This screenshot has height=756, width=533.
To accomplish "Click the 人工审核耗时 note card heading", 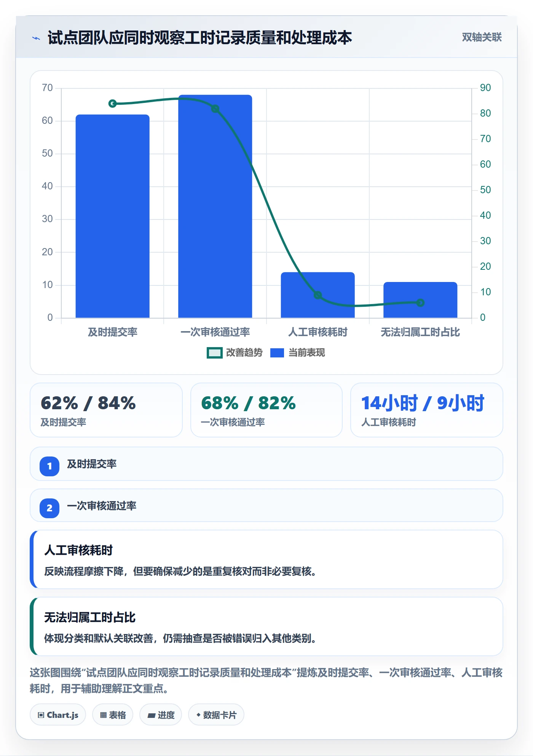I will tap(78, 550).
